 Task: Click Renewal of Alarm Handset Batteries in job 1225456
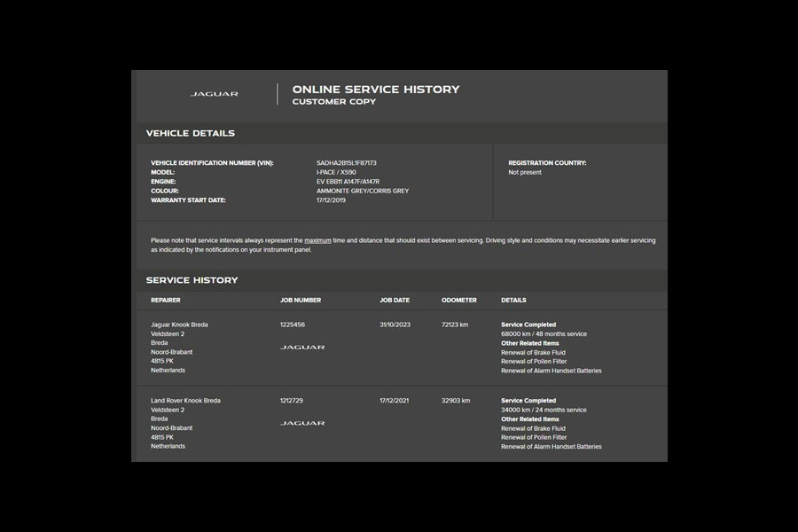(552, 371)
